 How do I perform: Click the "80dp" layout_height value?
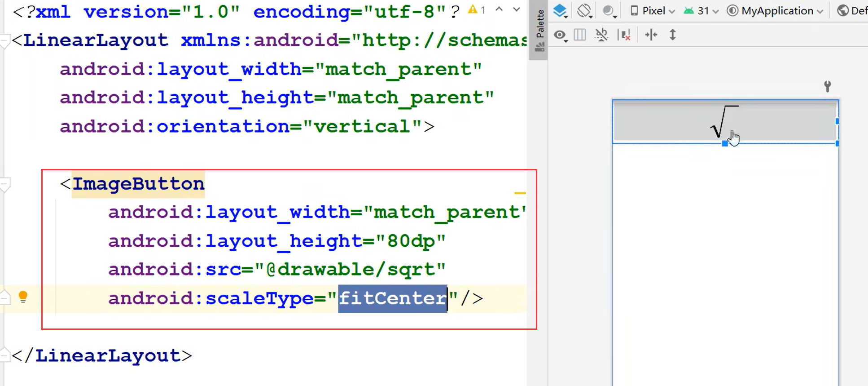[410, 241]
